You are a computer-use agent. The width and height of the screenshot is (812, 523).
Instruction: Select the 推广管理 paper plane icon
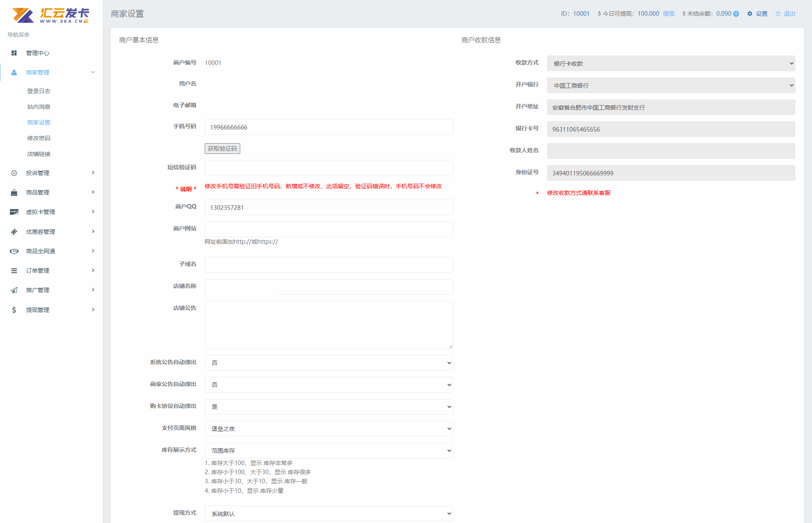pyautogui.click(x=14, y=290)
